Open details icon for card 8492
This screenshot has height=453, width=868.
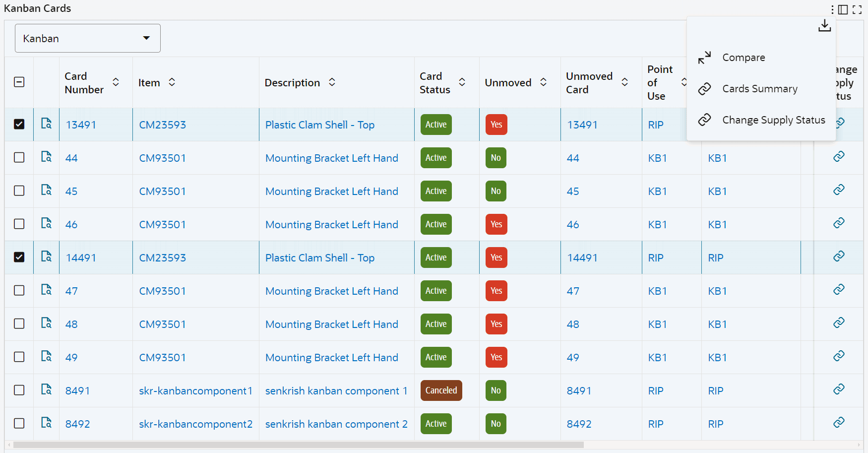click(46, 423)
